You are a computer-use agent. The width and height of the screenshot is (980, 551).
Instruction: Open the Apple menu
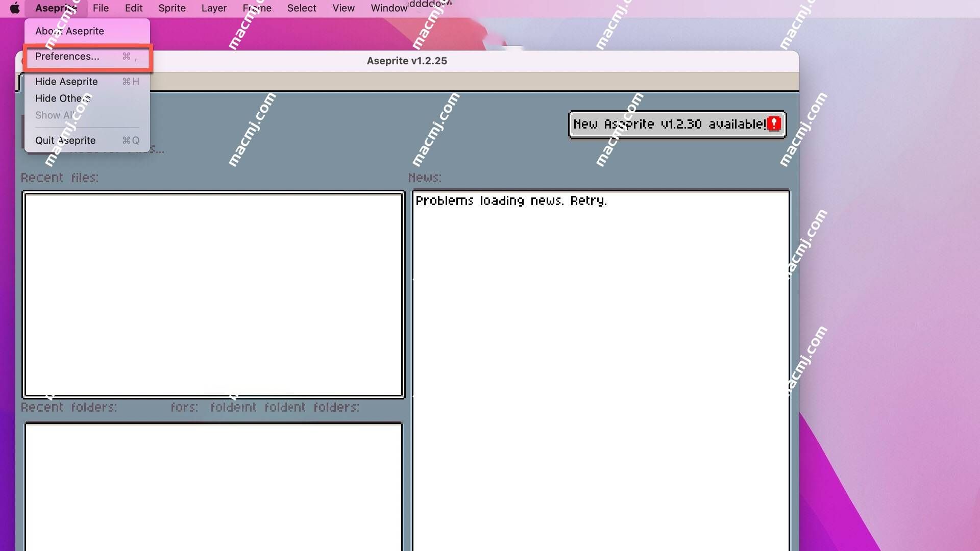coord(15,8)
